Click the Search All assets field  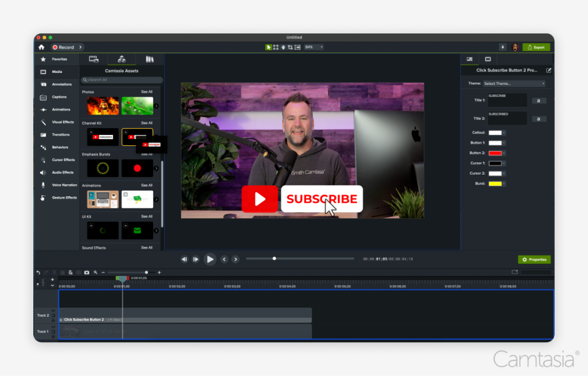122,80
